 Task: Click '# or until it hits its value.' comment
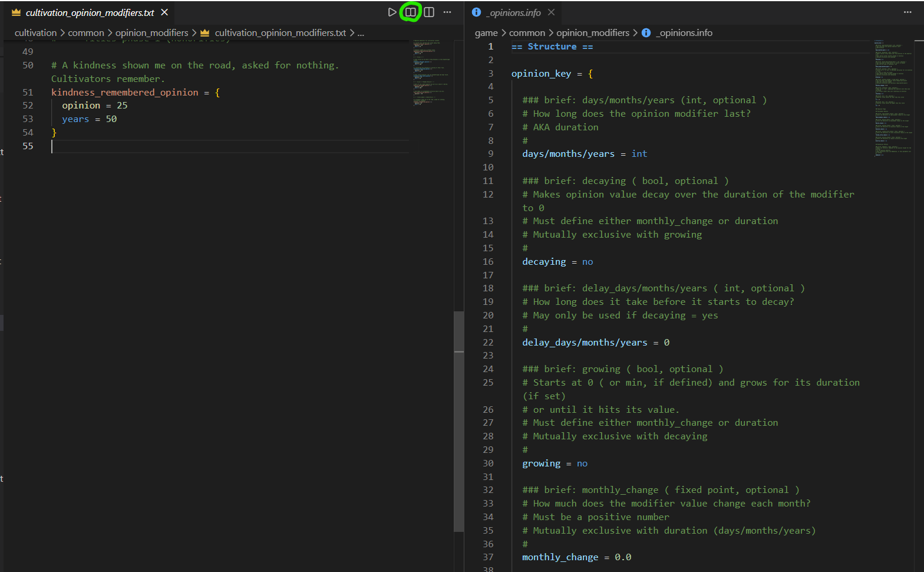601,410
